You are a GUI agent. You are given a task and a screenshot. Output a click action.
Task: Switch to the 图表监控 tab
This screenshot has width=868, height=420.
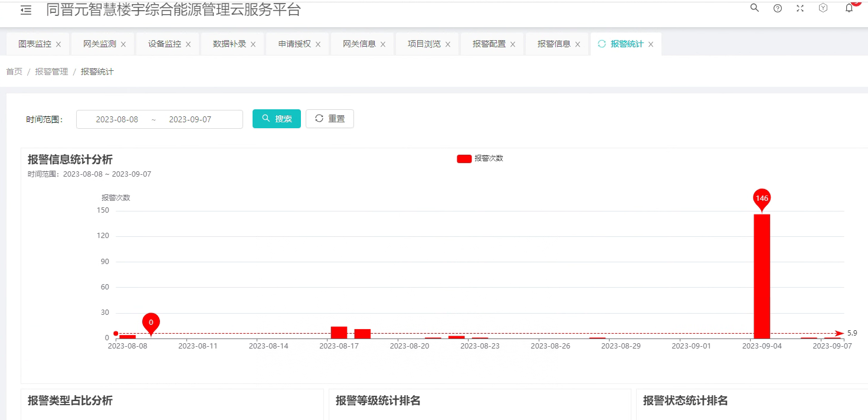(x=35, y=44)
